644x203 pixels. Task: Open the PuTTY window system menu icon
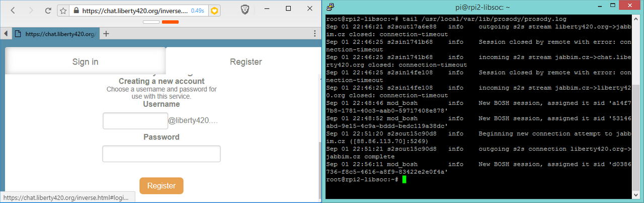330,7
